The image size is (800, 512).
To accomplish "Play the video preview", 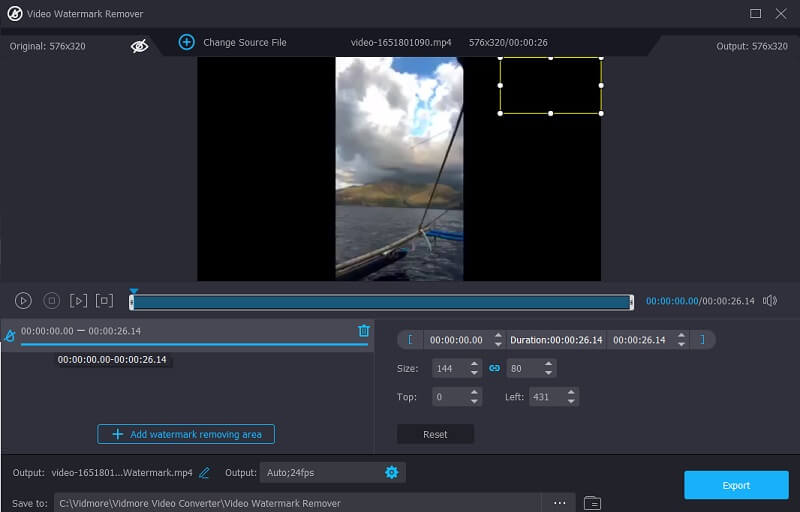I will click(x=23, y=300).
